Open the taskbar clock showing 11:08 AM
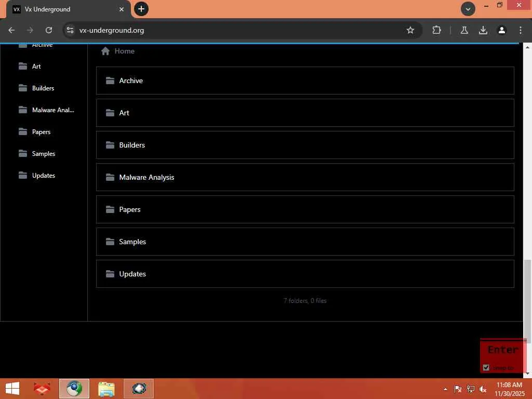532x399 pixels. (x=509, y=389)
